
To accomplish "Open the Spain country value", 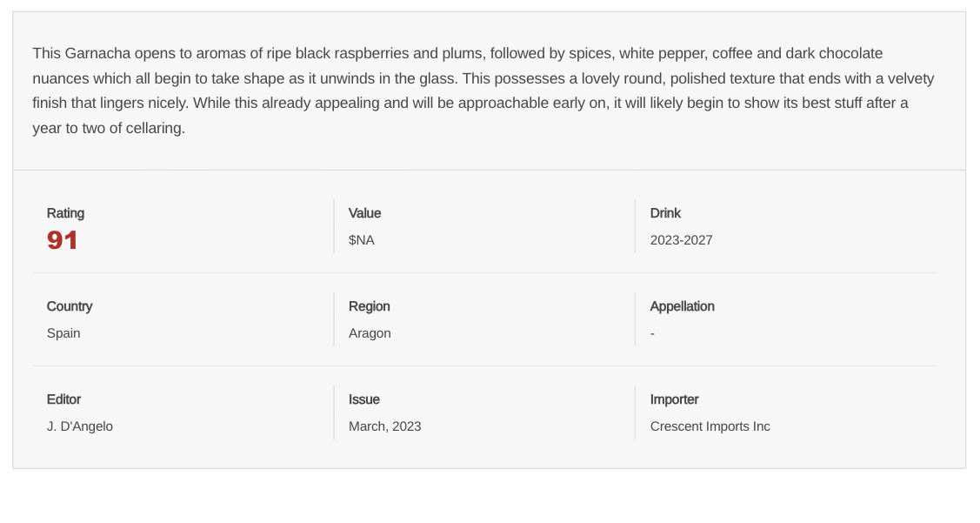I will pos(63,333).
